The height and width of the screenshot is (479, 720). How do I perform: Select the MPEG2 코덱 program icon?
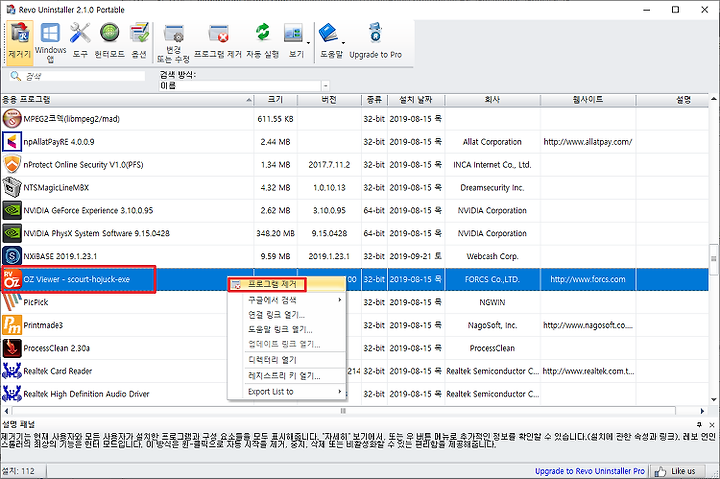[11, 119]
